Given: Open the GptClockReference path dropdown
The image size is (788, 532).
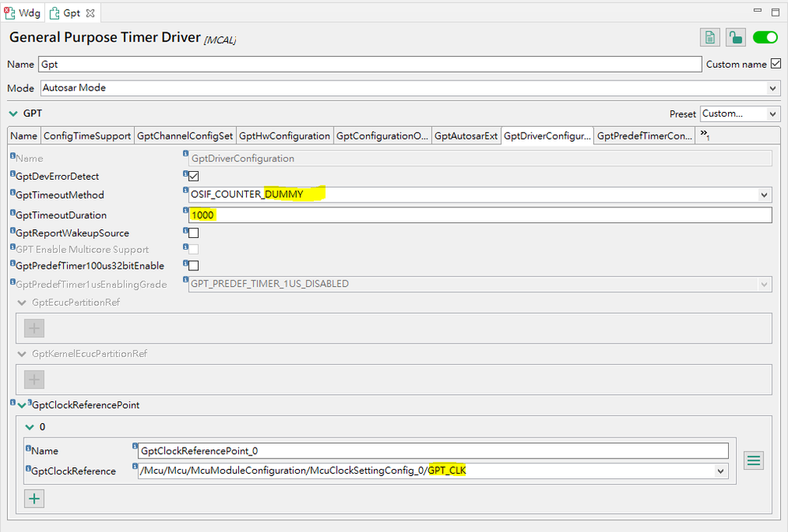Looking at the screenshot, I should (x=433, y=471).
